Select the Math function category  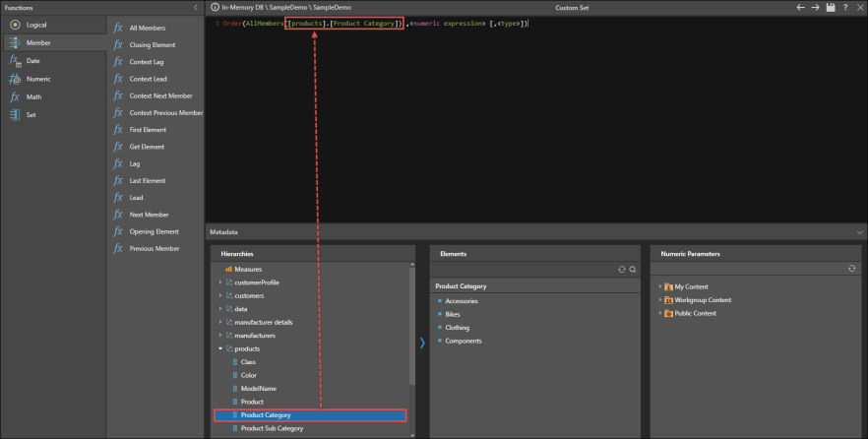[53, 96]
